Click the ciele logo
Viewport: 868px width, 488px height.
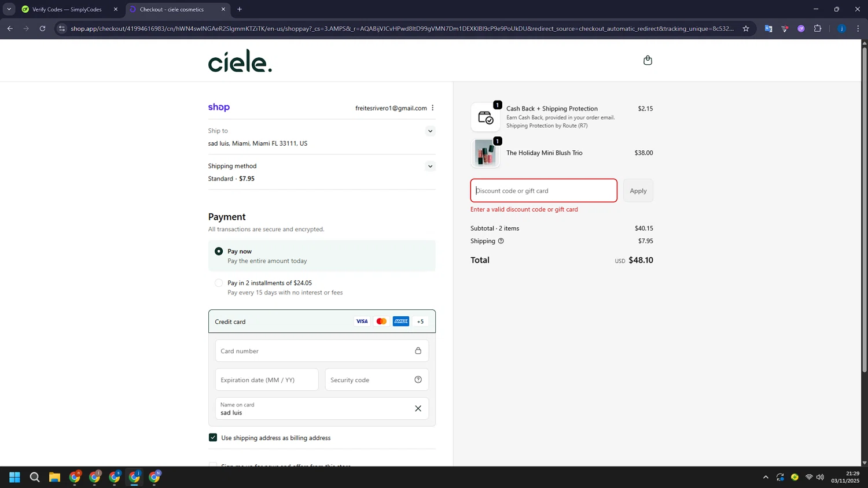click(240, 61)
